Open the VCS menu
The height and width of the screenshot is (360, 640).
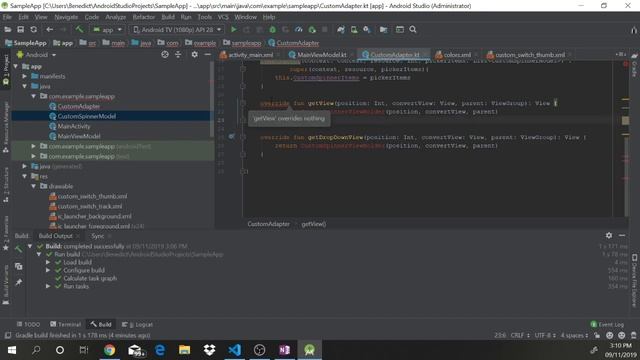click(x=223, y=17)
